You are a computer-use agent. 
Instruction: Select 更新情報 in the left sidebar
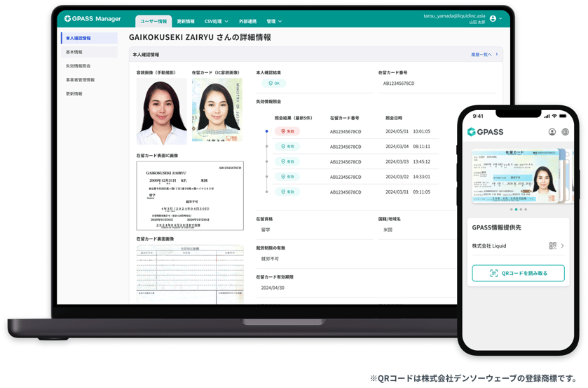(x=74, y=93)
